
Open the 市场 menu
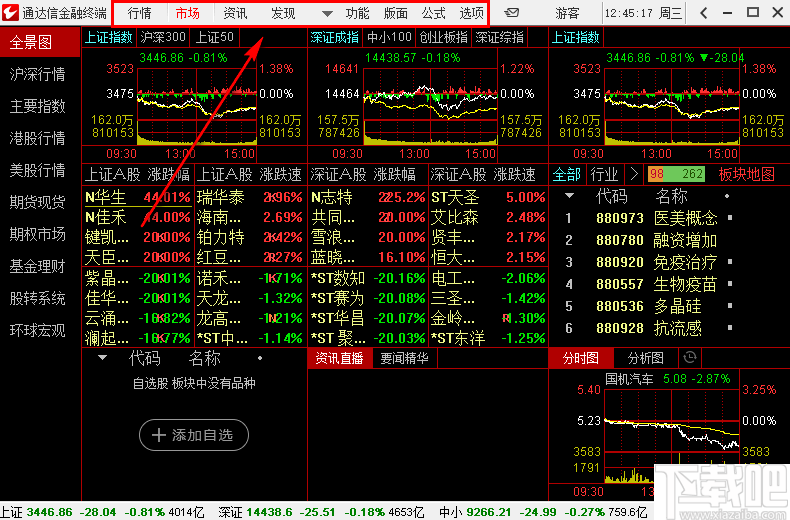coord(187,14)
